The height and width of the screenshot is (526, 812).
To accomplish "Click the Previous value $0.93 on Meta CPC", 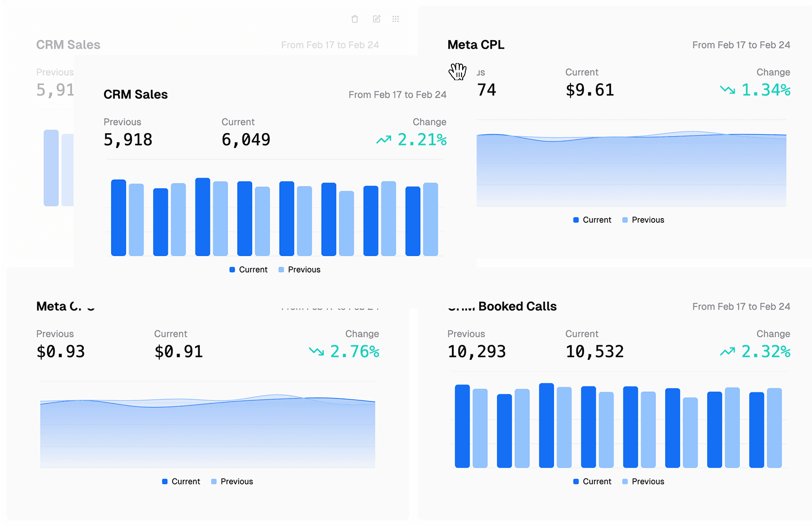I will point(60,351).
